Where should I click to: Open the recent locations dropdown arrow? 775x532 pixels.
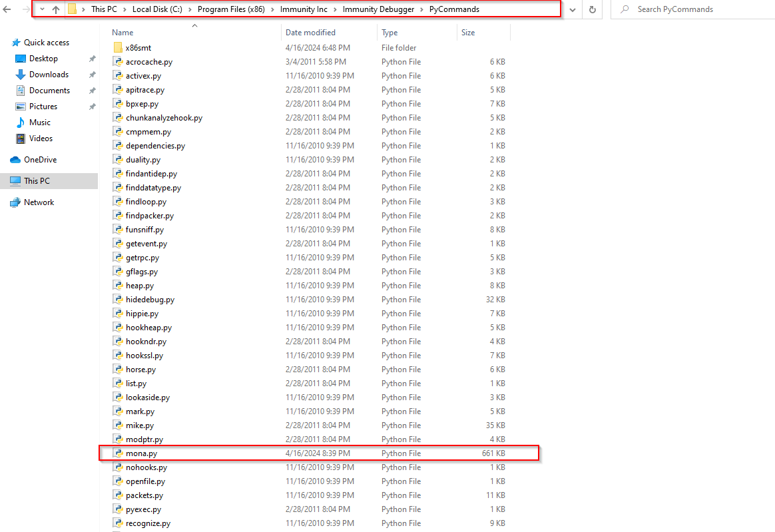click(x=41, y=9)
